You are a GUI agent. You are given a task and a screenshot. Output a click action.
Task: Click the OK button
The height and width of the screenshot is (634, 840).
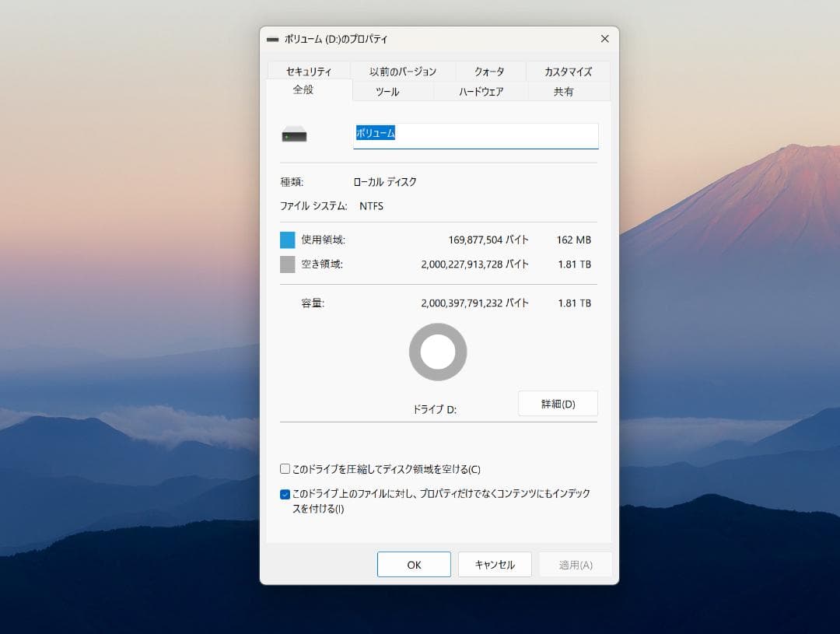pos(414,564)
